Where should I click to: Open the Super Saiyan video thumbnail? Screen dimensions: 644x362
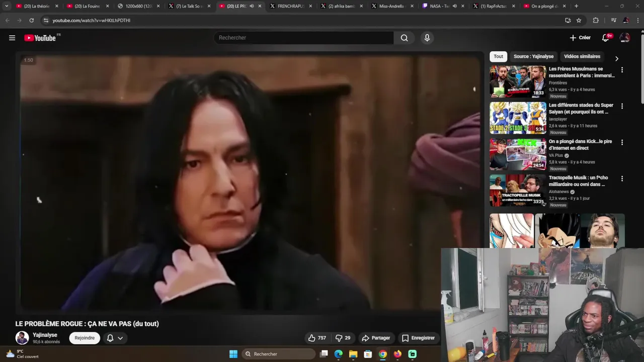click(518, 118)
